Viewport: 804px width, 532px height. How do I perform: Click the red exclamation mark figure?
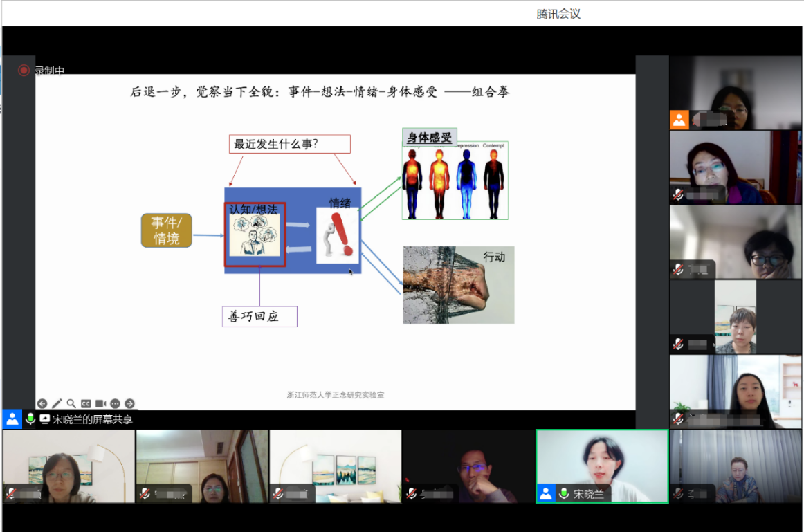pyautogui.click(x=337, y=236)
